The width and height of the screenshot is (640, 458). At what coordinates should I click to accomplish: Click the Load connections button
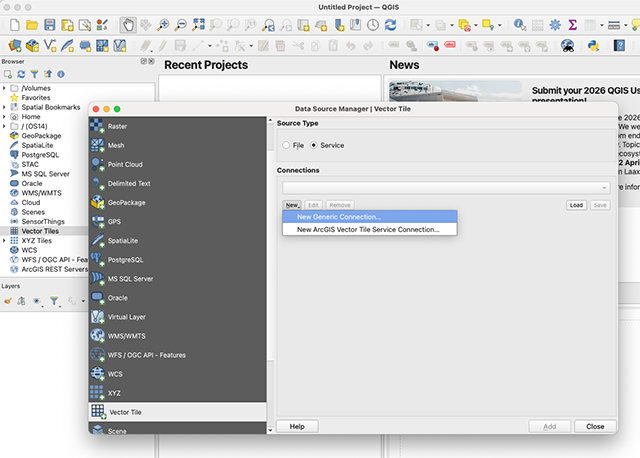coord(576,205)
